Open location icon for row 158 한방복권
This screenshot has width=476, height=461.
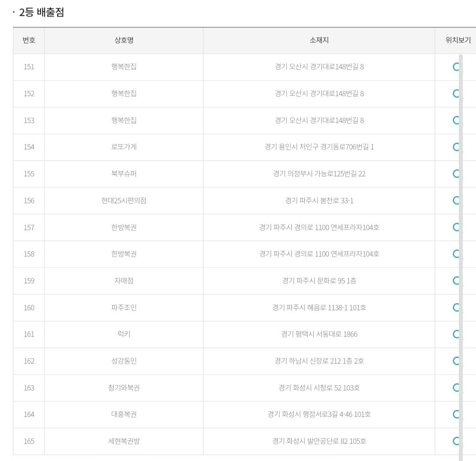pos(456,254)
